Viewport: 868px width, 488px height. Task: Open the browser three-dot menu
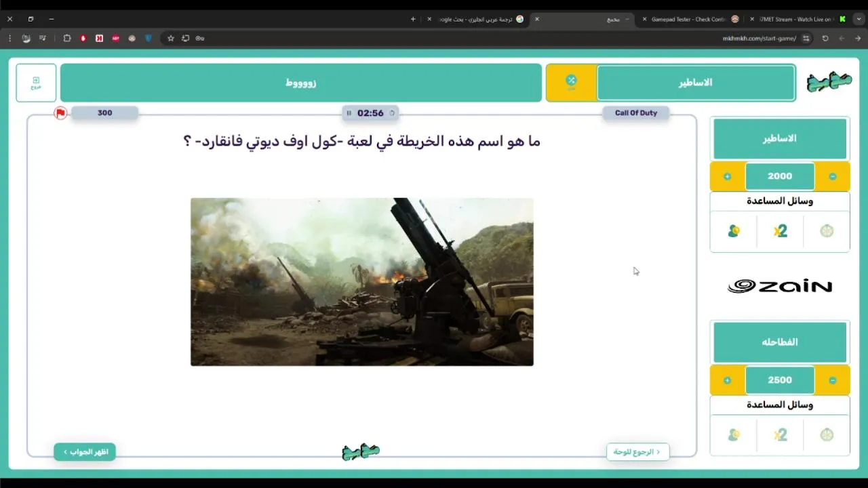click(9, 39)
